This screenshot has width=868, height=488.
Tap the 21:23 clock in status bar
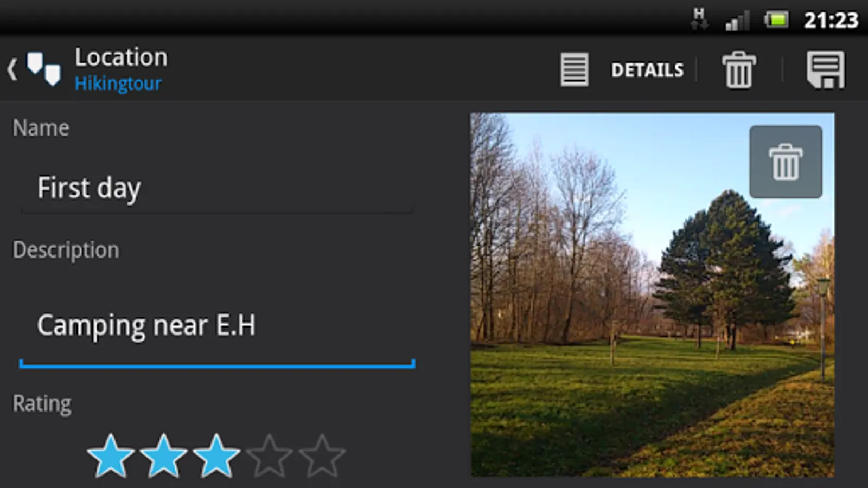831,21
